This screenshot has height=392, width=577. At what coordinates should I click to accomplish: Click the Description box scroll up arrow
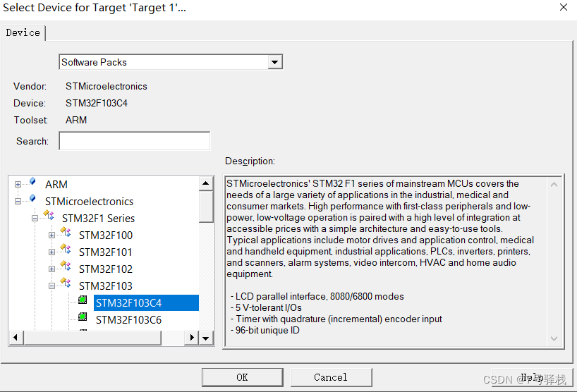pyautogui.click(x=554, y=184)
